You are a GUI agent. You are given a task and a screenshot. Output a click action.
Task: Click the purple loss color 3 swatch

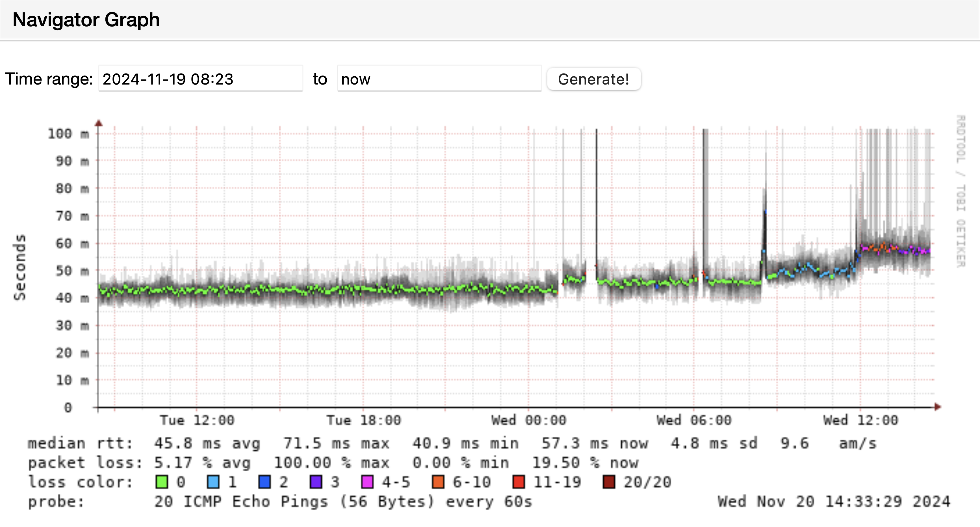tap(316, 482)
